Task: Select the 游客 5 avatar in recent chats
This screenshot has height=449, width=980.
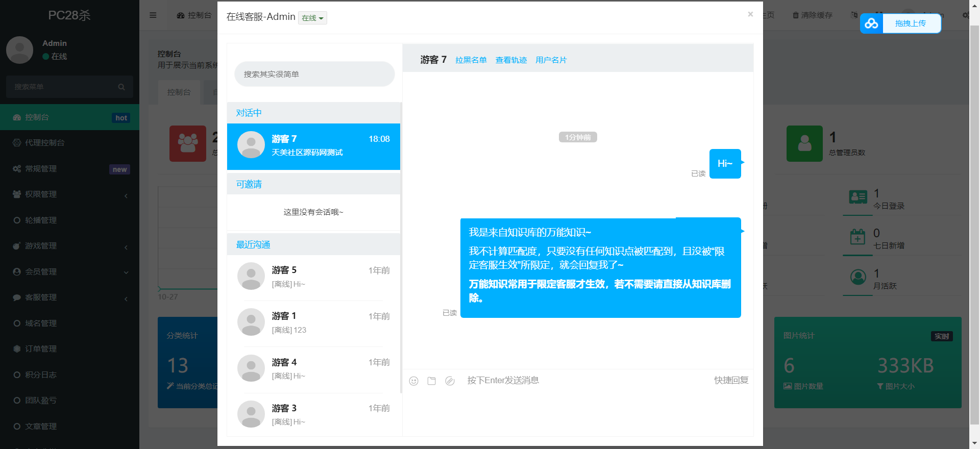Action: pos(251,277)
